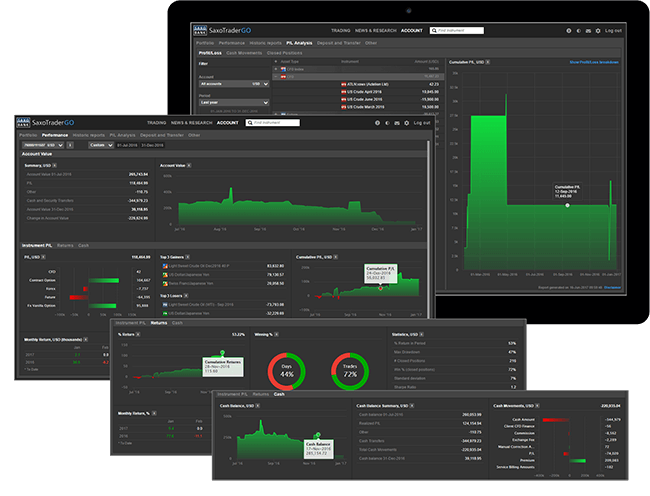650x496 pixels.
Task: Click the Saxo Bank logo in the tablet window
Action: [x=200, y=30]
